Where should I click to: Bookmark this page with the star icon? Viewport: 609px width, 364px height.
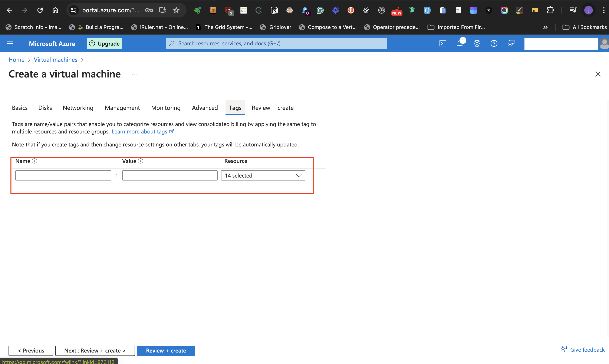(176, 10)
